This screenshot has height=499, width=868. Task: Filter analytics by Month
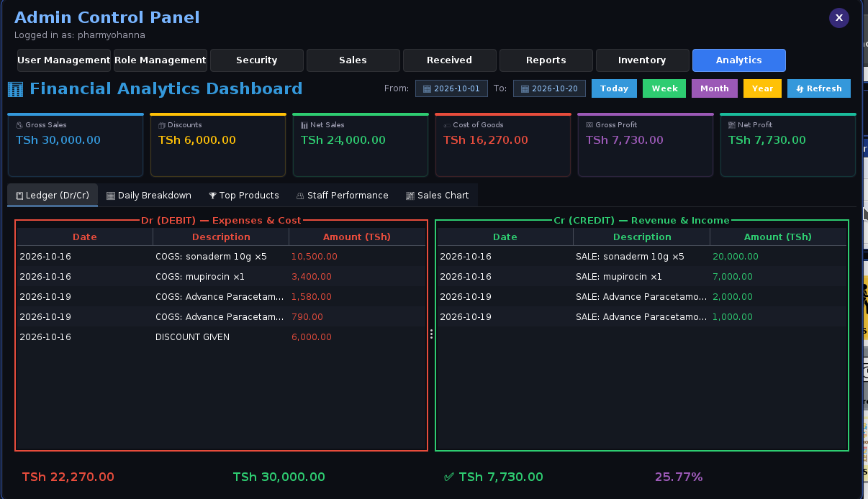click(x=715, y=88)
